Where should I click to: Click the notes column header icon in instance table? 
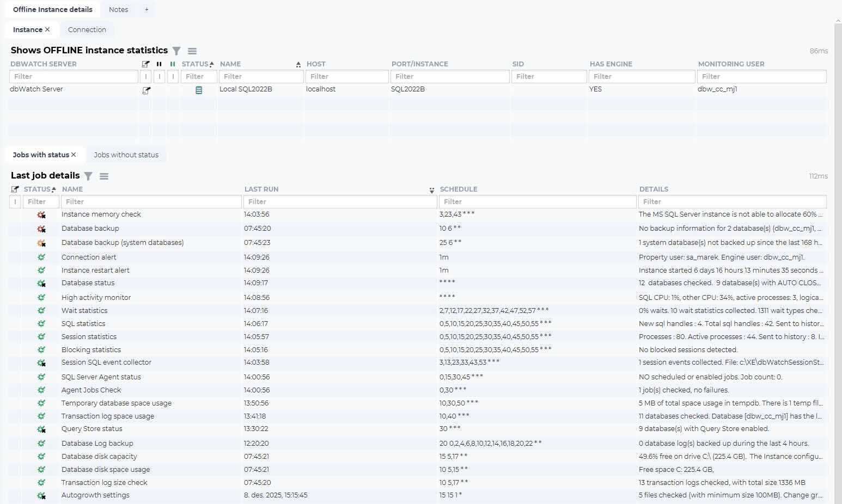[145, 64]
